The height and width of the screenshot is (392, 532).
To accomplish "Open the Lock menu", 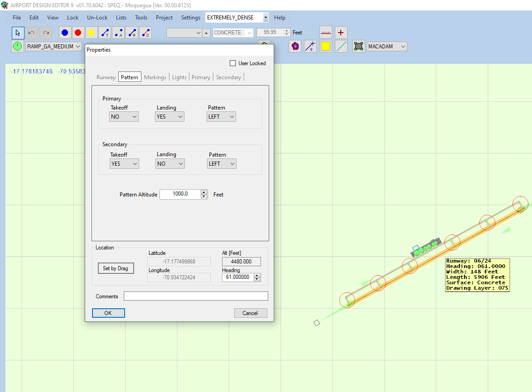I will click(x=73, y=18).
